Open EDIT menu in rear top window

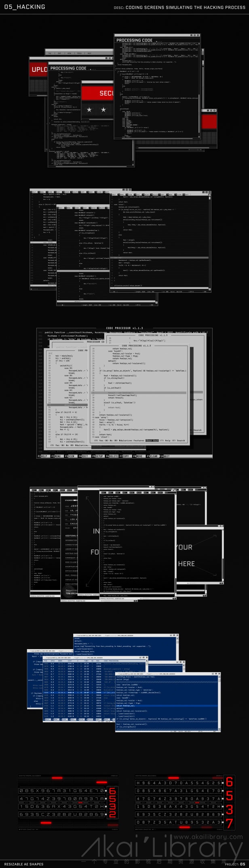click(59, 53)
